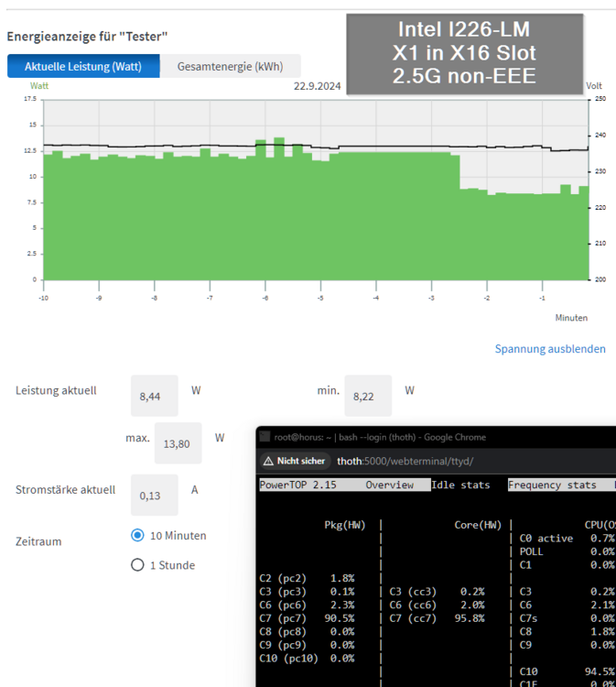Click the Core(HW) column header
616x687 pixels.
click(x=478, y=525)
